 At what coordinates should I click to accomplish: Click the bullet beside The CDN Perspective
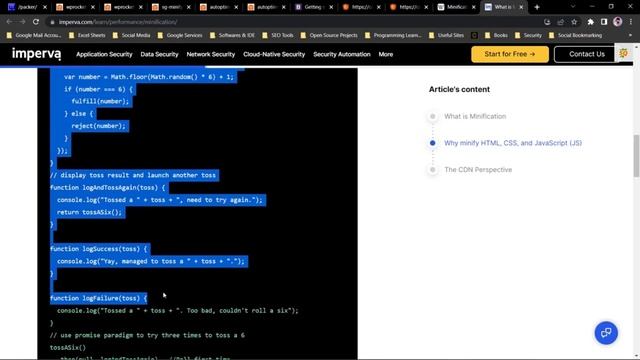point(433,169)
